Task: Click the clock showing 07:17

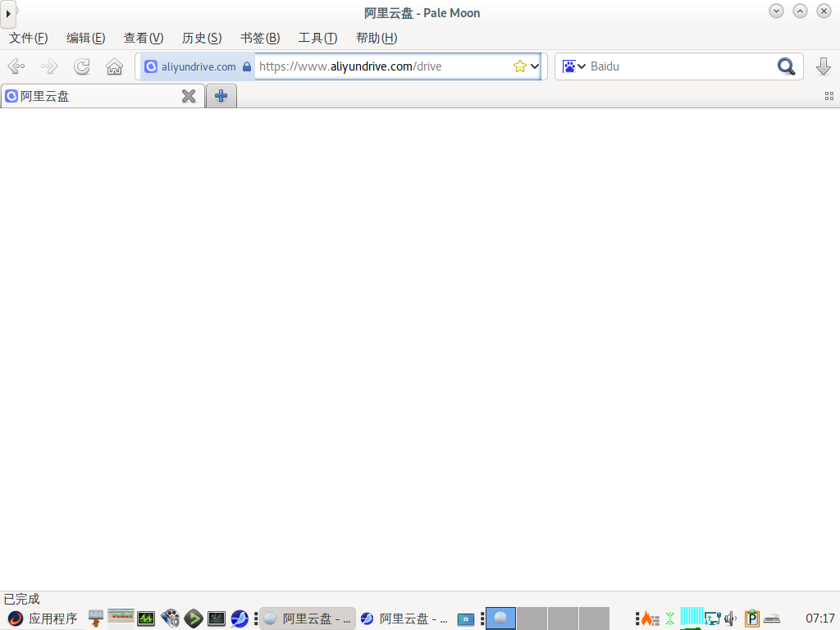Action: [x=819, y=619]
